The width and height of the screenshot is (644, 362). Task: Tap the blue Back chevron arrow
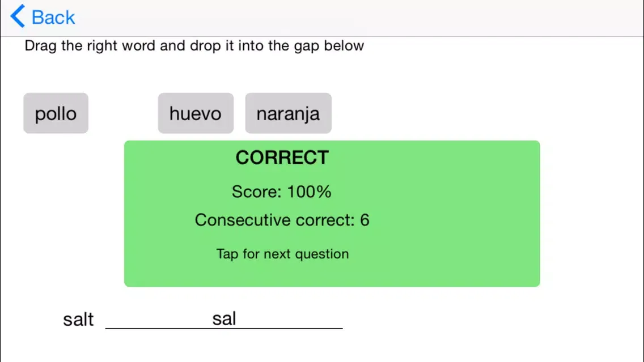click(x=18, y=16)
